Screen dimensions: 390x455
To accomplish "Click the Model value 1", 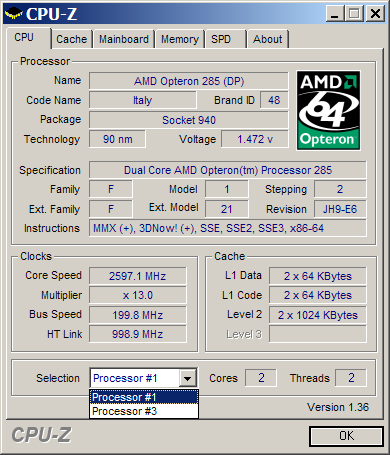I will [x=227, y=189].
